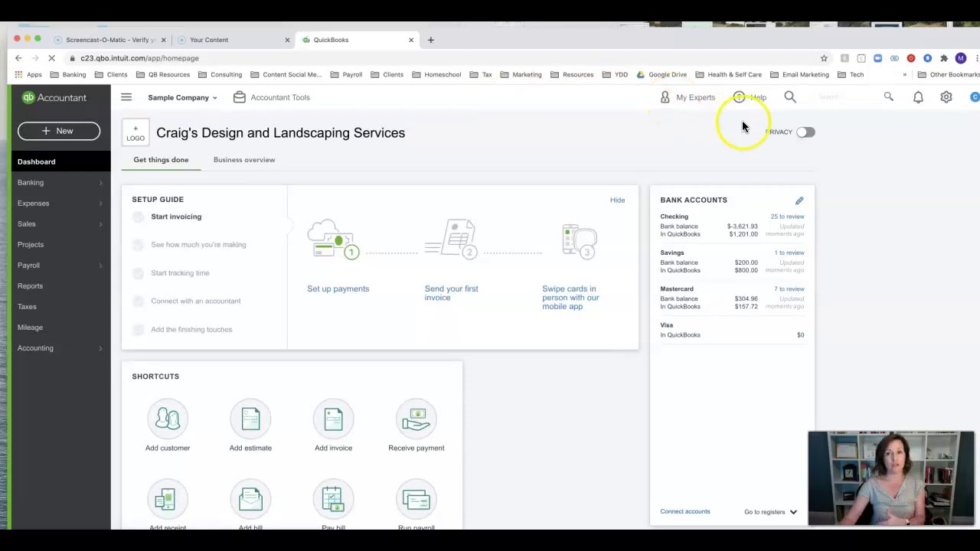Image resolution: width=980 pixels, height=551 pixels.
Task: Open My Experts person icon
Action: click(x=665, y=97)
